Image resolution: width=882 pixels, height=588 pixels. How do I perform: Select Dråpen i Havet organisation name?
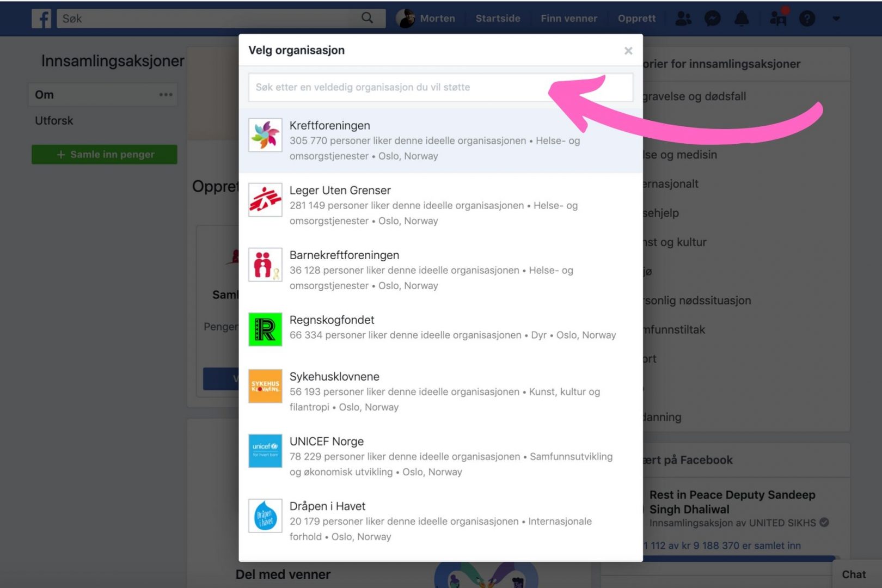(327, 506)
